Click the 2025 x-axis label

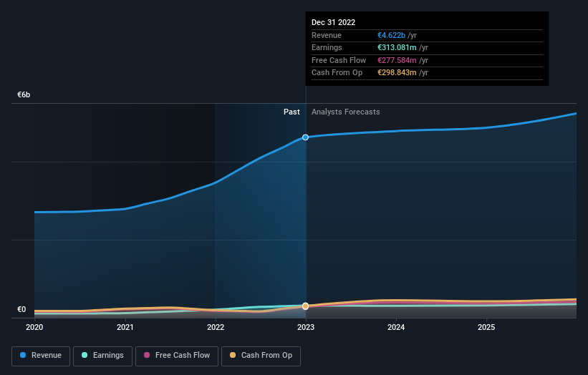[x=486, y=328]
